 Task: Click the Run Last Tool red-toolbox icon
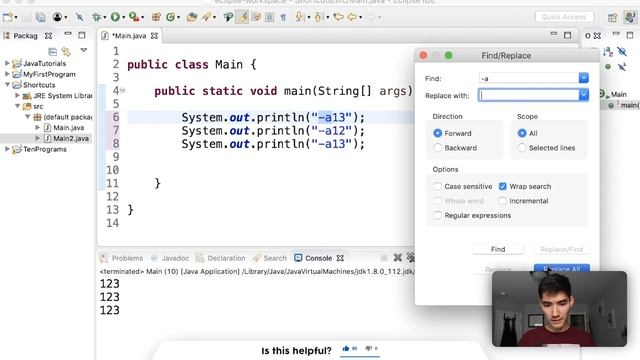pyautogui.click(x=133, y=17)
